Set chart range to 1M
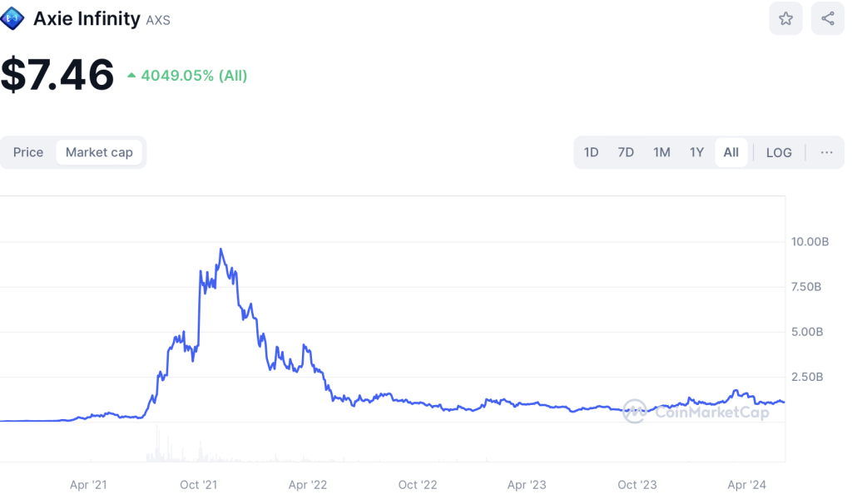The height and width of the screenshot is (504, 852). click(x=661, y=152)
